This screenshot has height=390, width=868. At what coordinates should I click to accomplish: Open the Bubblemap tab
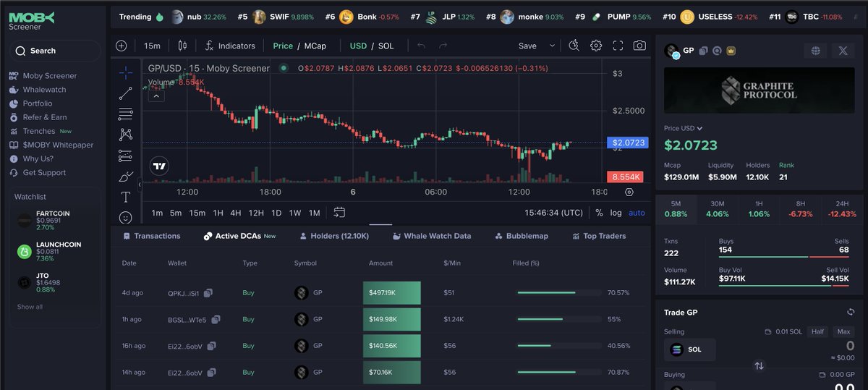pos(522,236)
